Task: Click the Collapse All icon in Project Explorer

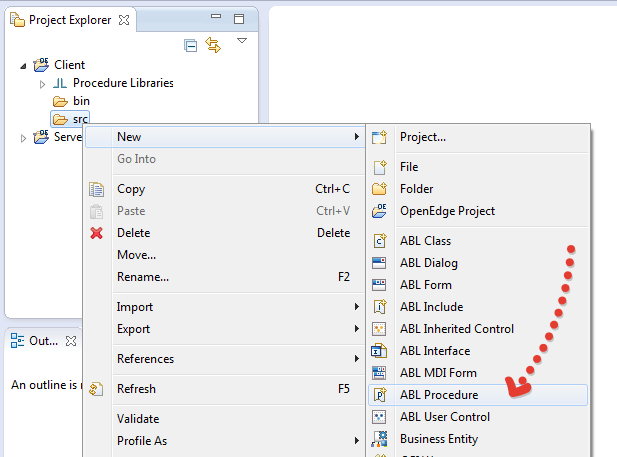Action: pyautogui.click(x=190, y=46)
